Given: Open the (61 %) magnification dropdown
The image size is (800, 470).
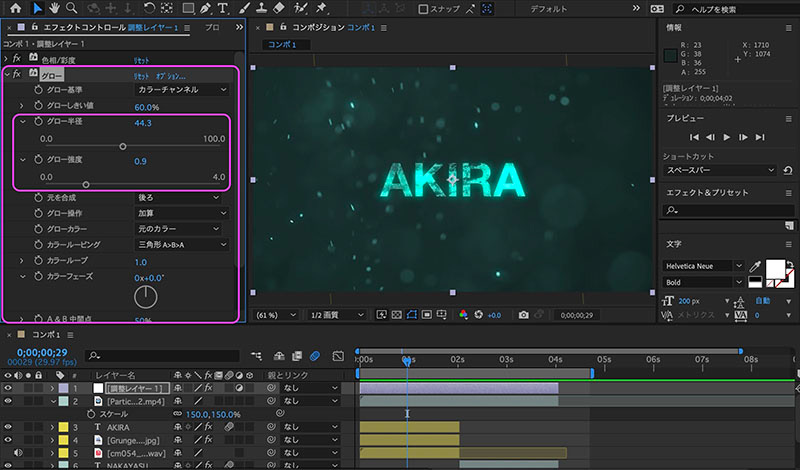Looking at the screenshot, I should pos(276,315).
